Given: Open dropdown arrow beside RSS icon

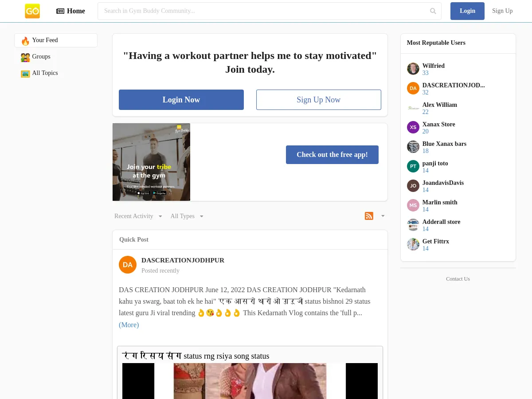Looking at the screenshot, I should pos(383,216).
